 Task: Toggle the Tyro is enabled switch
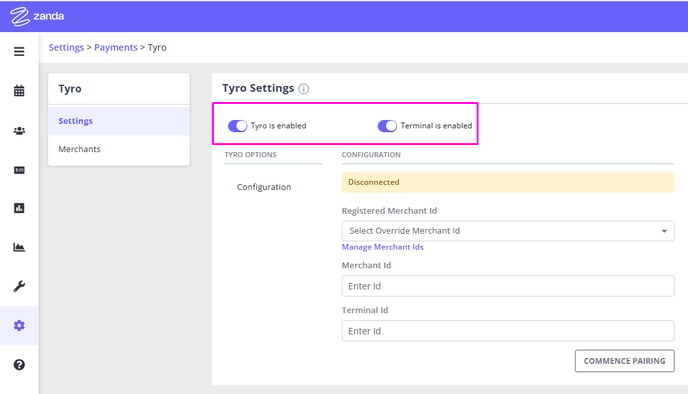[237, 126]
